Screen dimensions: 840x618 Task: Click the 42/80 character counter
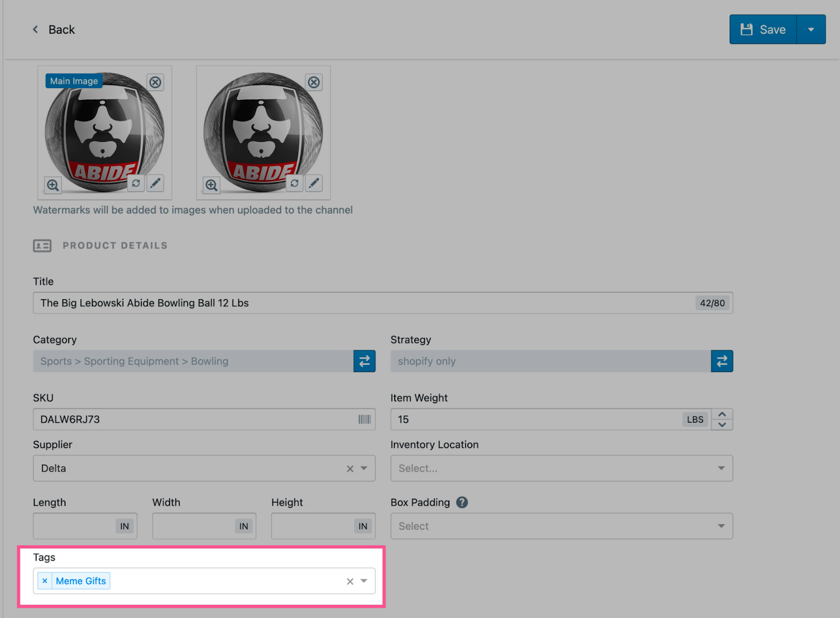tap(712, 303)
